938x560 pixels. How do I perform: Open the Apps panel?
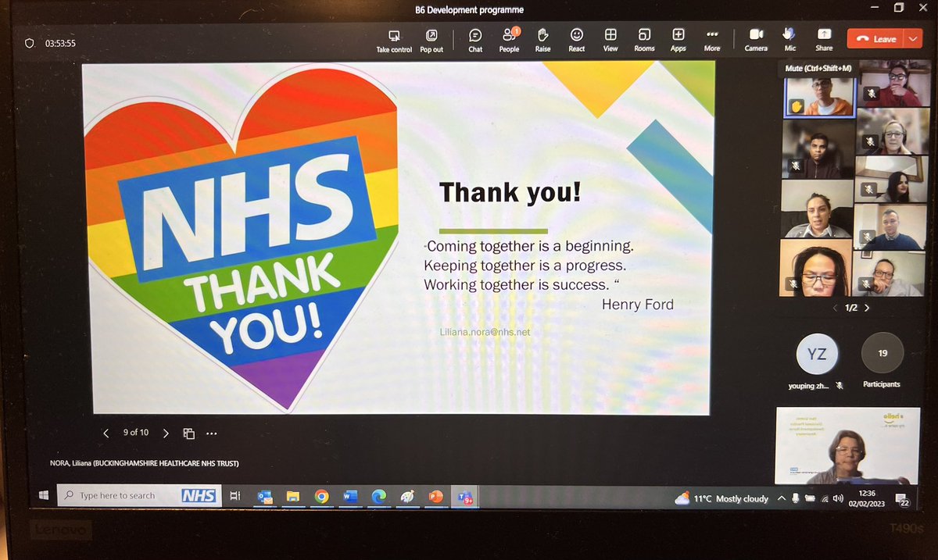pos(678,41)
